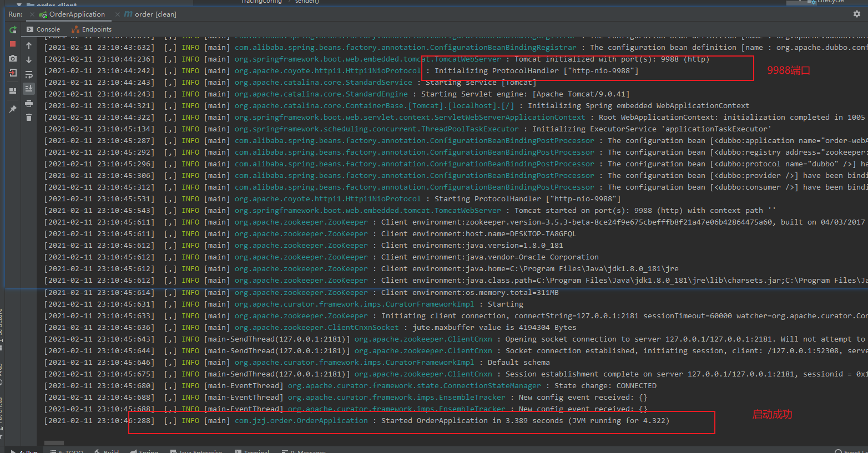The height and width of the screenshot is (453, 868).
Task: Open the Build tool window tab
Action: coord(107,452)
